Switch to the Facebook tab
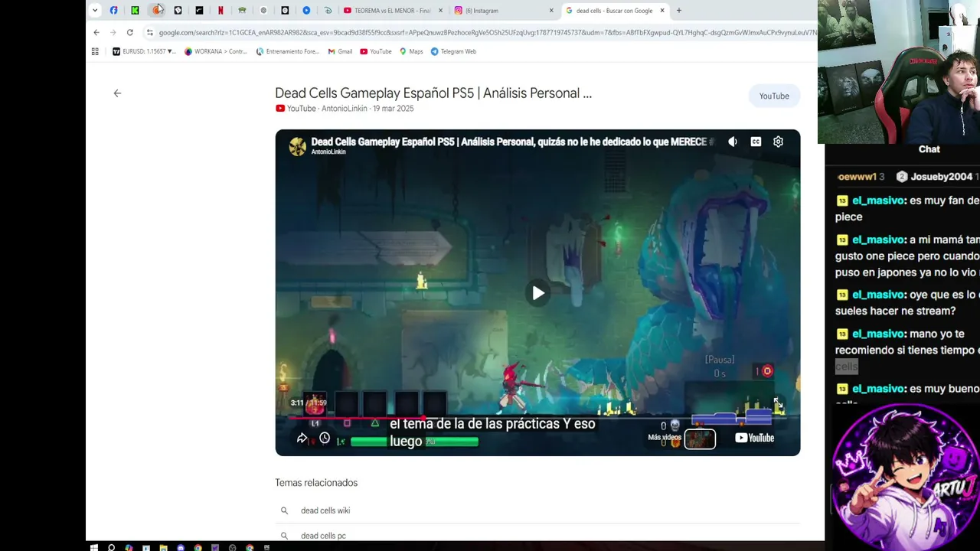The height and width of the screenshot is (551, 980). coord(113,11)
